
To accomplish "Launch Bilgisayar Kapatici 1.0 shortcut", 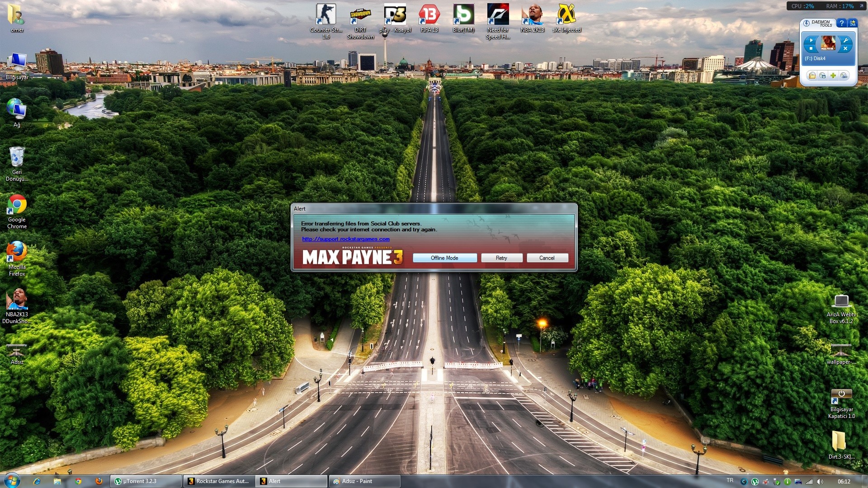I will 841,404.
